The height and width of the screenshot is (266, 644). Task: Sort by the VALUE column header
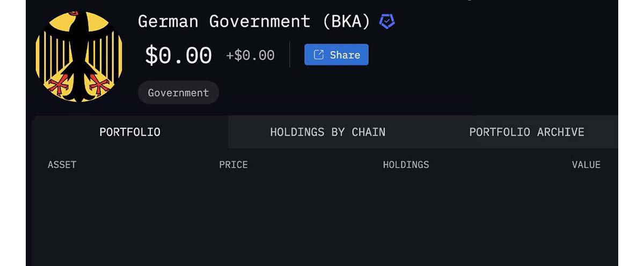pos(586,165)
